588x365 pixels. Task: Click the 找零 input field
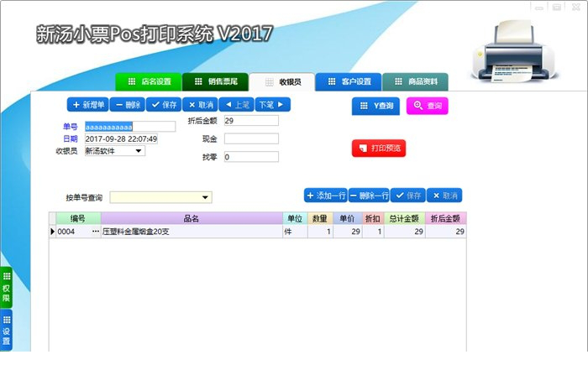[251, 157]
